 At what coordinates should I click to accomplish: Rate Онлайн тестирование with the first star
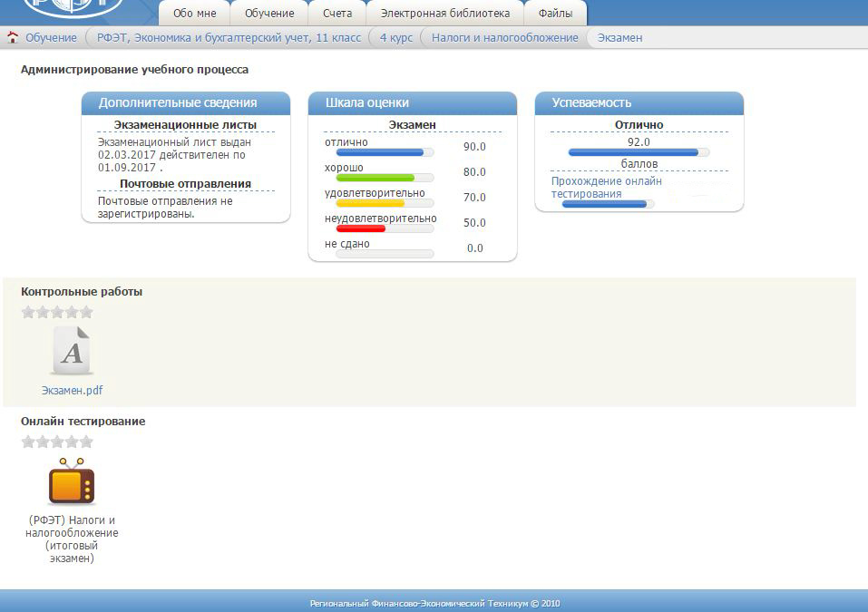click(x=28, y=442)
